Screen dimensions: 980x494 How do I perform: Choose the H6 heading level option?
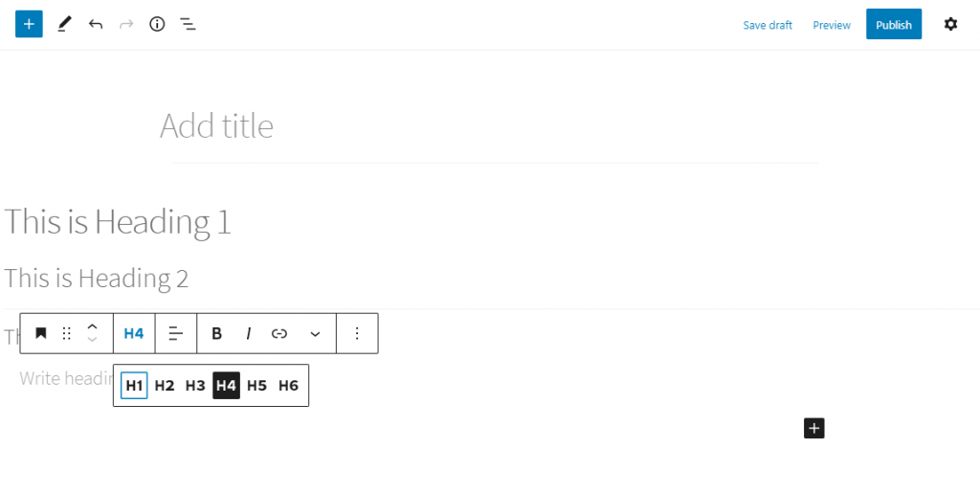tap(288, 386)
